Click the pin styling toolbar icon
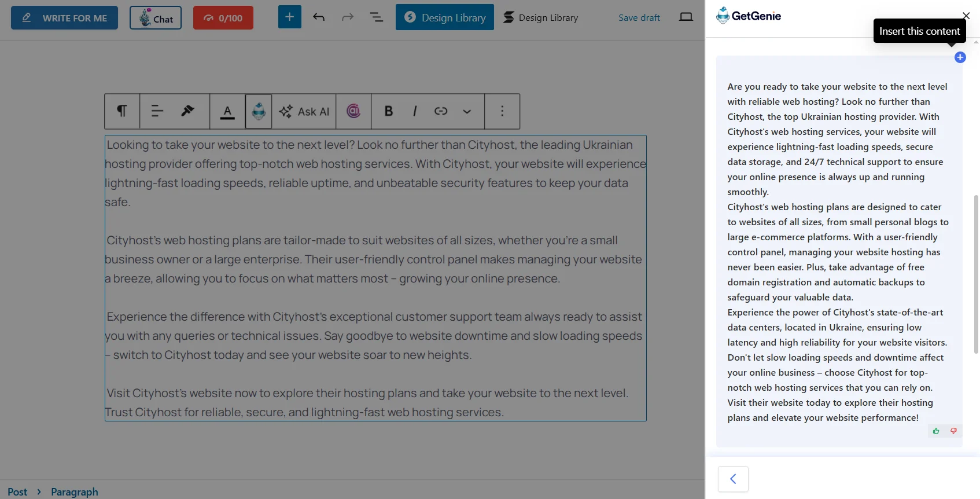Viewport: 980px width, 499px height. (x=187, y=111)
